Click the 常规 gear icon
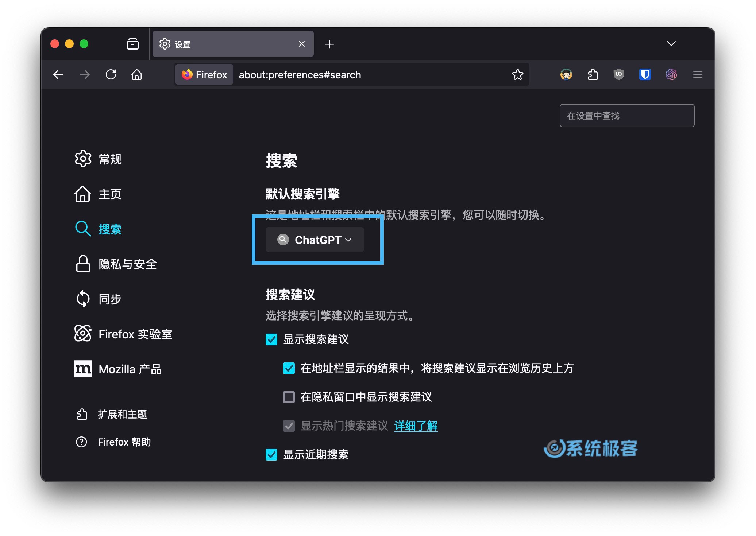Viewport: 756px width, 536px height. (x=83, y=159)
